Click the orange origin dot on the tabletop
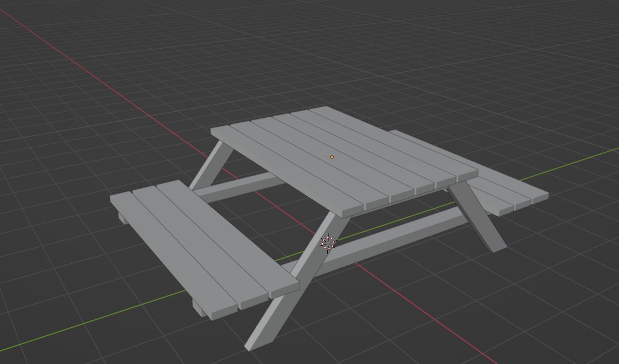 332,157
